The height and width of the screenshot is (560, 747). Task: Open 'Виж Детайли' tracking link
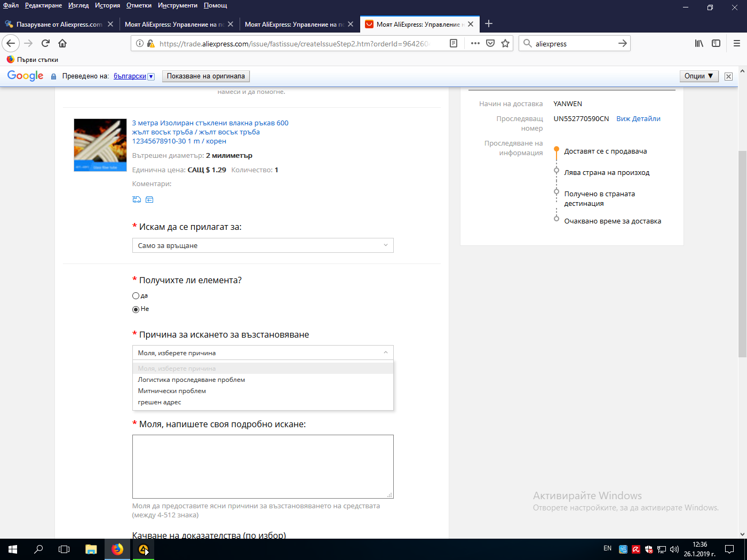[x=638, y=119]
